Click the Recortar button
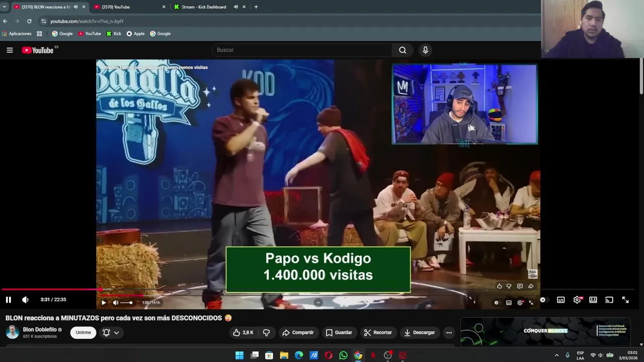The width and height of the screenshot is (644, 362). (x=378, y=332)
